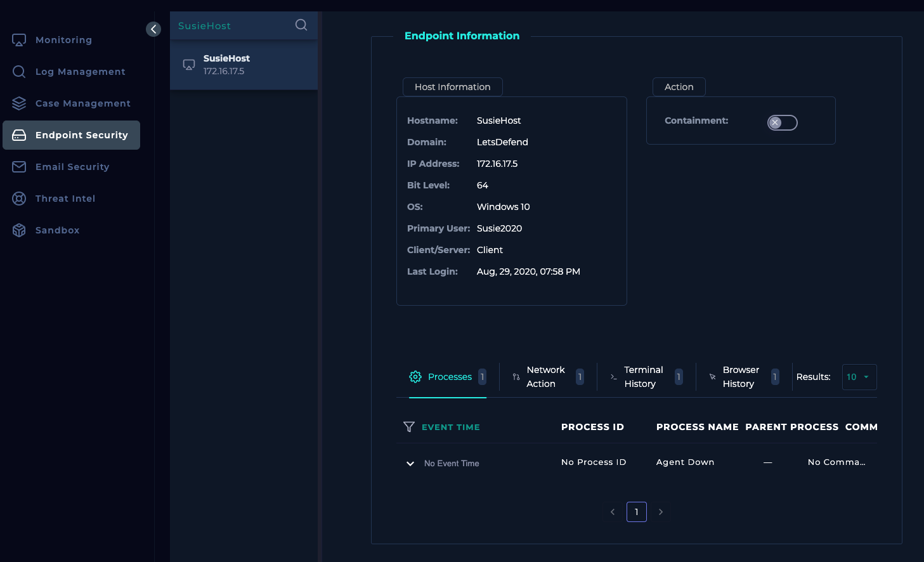Click the Case Management layers icon

[x=19, y=103]
